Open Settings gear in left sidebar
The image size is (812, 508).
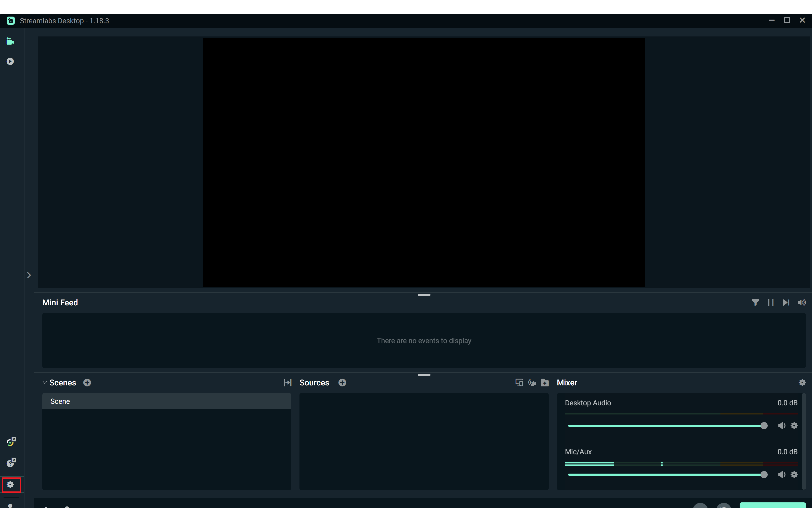pos(10,485)
